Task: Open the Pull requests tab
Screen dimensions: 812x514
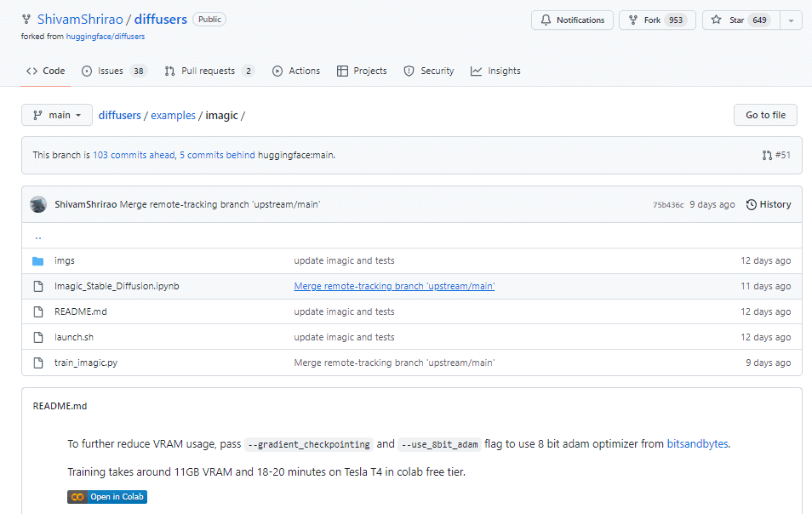Action: [209, 71]
